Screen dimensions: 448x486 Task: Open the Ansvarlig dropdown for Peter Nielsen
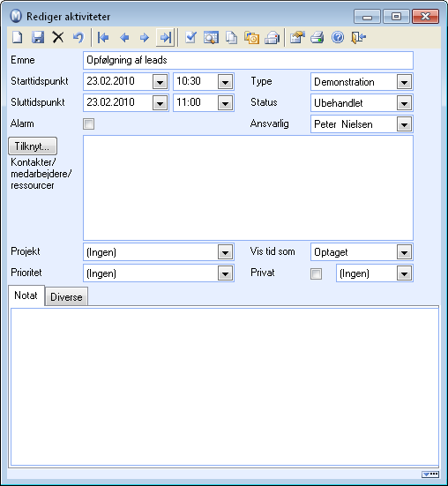coord(404,124)
